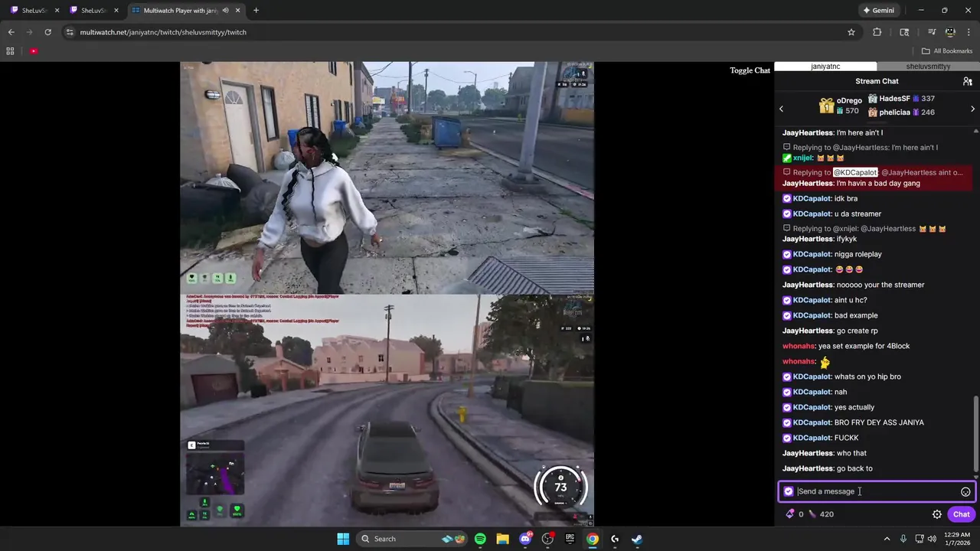Click pheliciaa in the gifter leaderboard
Image resolution: width=980 pixels, height=551 pixels.
[x=894, y=112]
